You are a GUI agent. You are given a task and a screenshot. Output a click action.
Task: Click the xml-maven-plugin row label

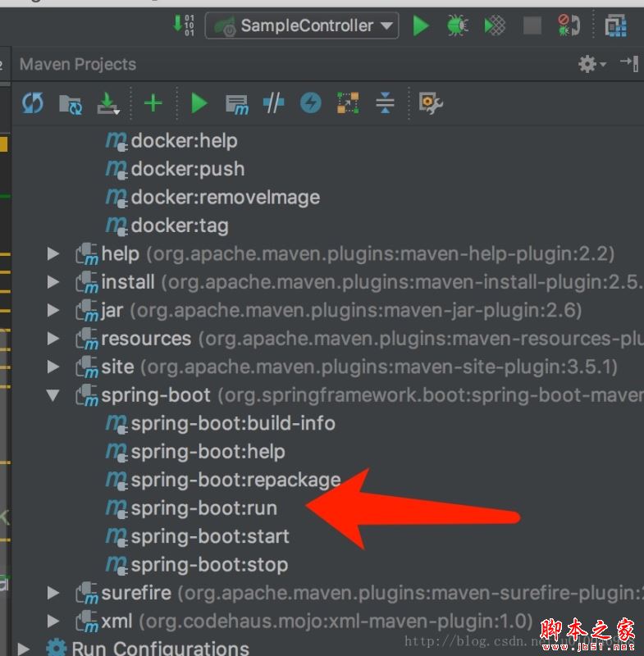click(x=317, y=622)
